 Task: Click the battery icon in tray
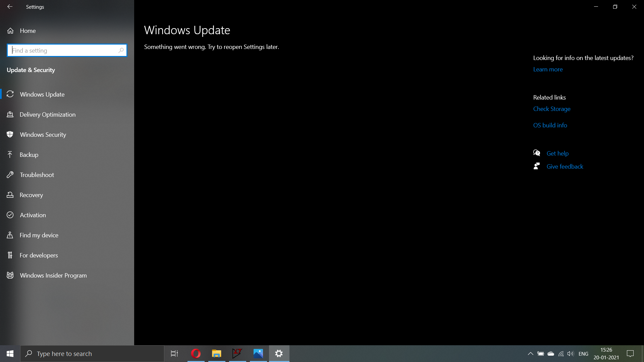point(541,354)
